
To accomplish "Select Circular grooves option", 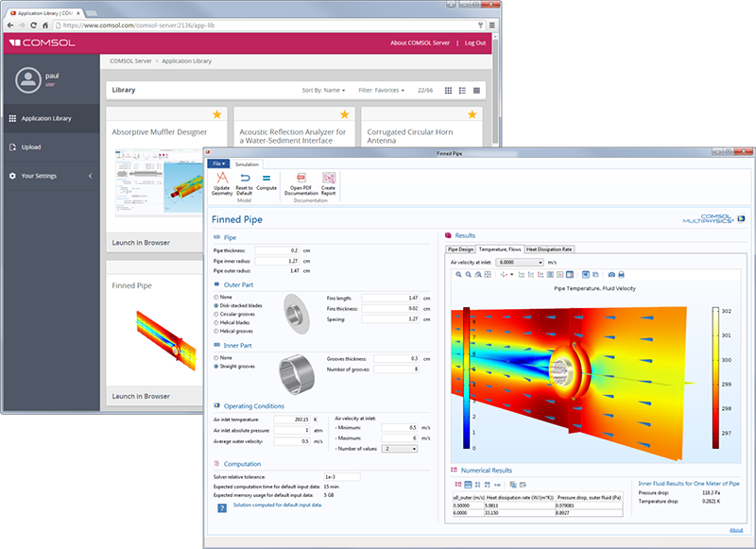I will [216, 315].
